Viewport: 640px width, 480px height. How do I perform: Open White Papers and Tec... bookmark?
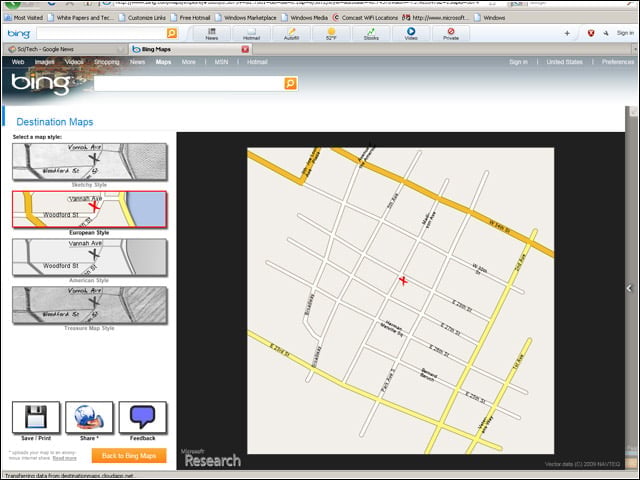81,18
